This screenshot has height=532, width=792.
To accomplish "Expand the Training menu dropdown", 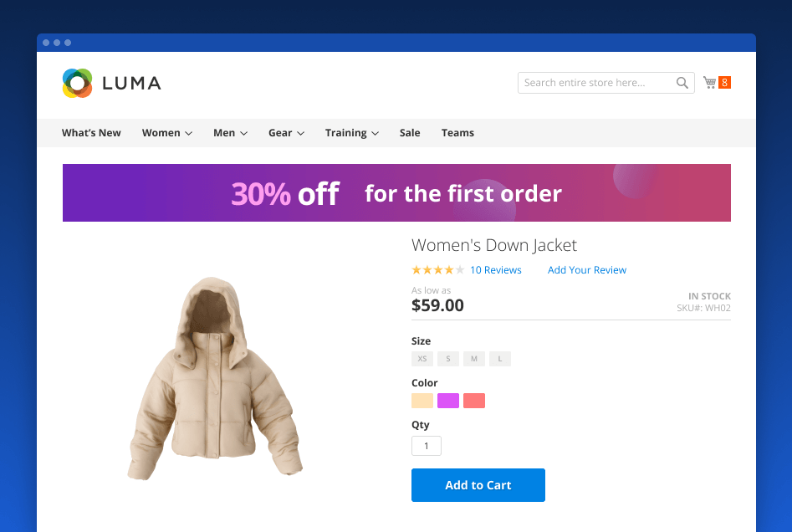I will 352,133.
